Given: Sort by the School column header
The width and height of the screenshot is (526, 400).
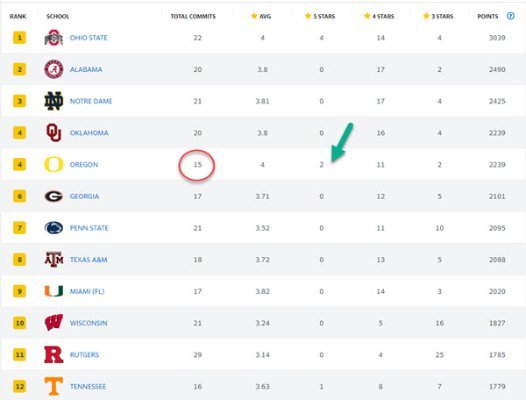Looking at the screenshot, I should pyautogui.click(x=58, y=16).
